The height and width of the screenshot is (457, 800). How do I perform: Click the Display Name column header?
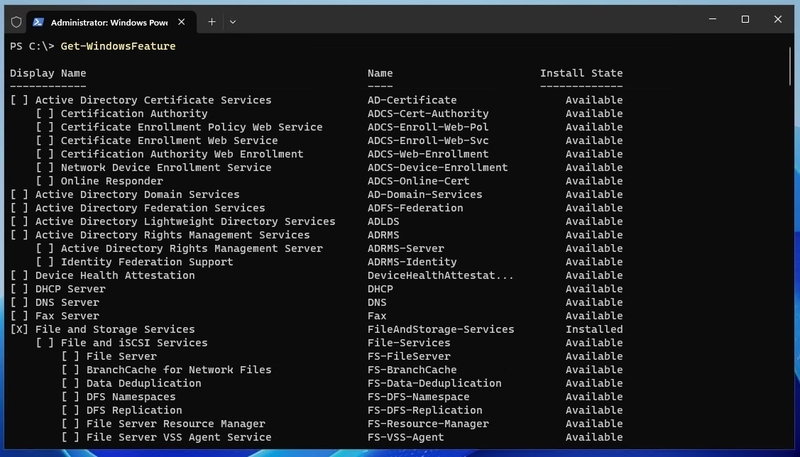[48, 73]
